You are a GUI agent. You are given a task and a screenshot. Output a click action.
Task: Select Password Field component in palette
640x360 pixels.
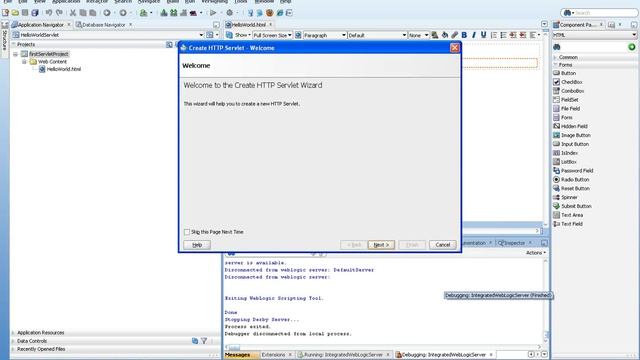(573, 171)
